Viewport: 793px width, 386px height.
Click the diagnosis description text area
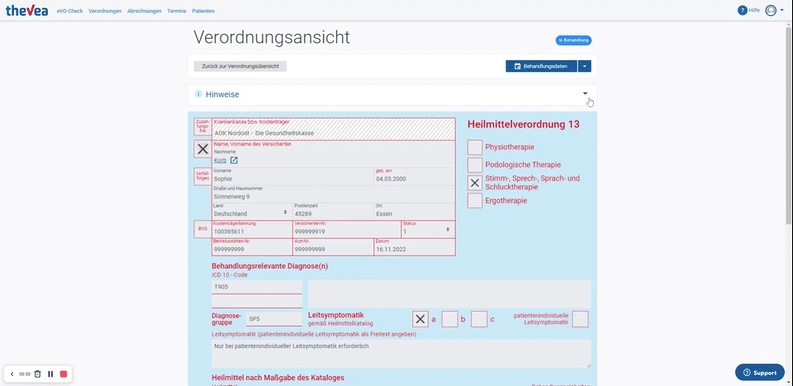click(x=449, y=294)
